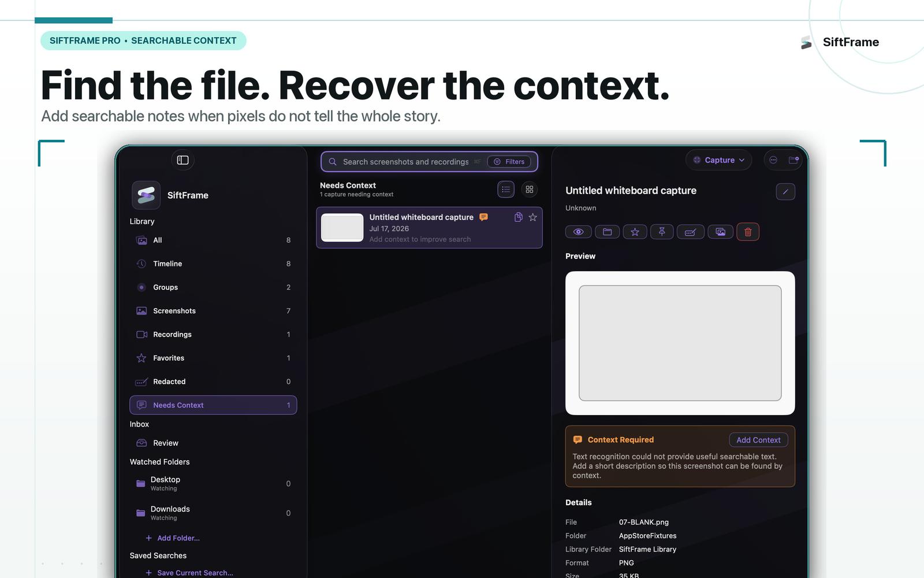
Task: Click the '1 capture needing context' subtitle
Action: pos(356,194)
